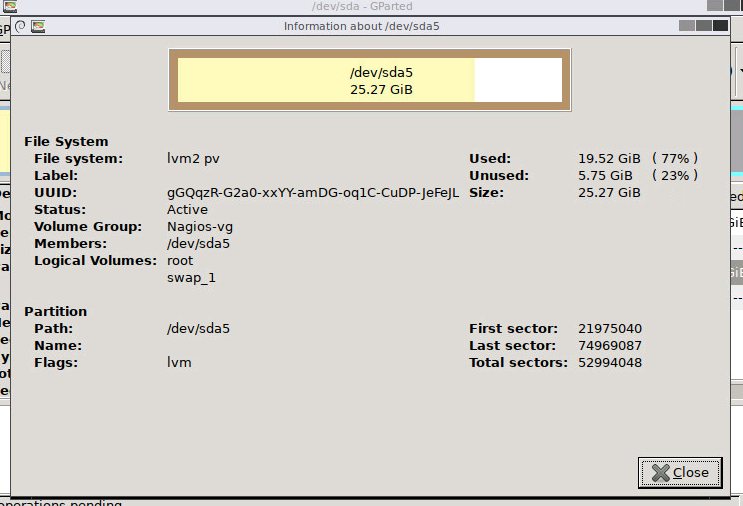Click the UUID value string
Viewport: 743px width, 506px height.
pos(312,193)
